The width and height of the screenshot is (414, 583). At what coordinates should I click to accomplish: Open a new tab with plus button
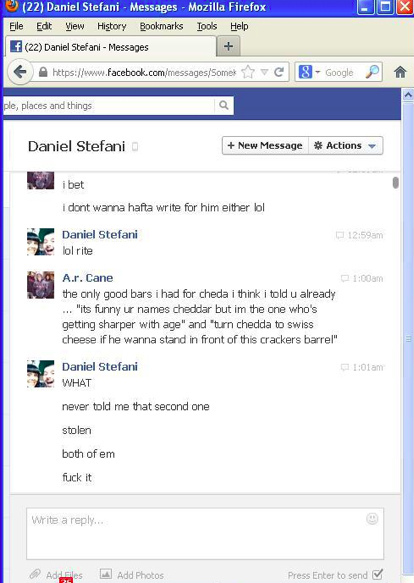tap(228, 46)
